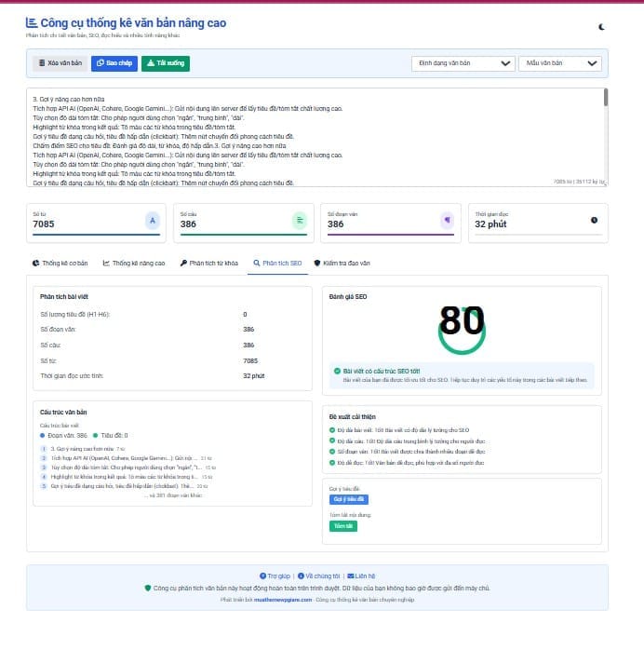The width and height of the screenshot is (644, 664).
Task: Switch to the "Thống kê cơ bản" tab
Action: [x=60, y=264]
